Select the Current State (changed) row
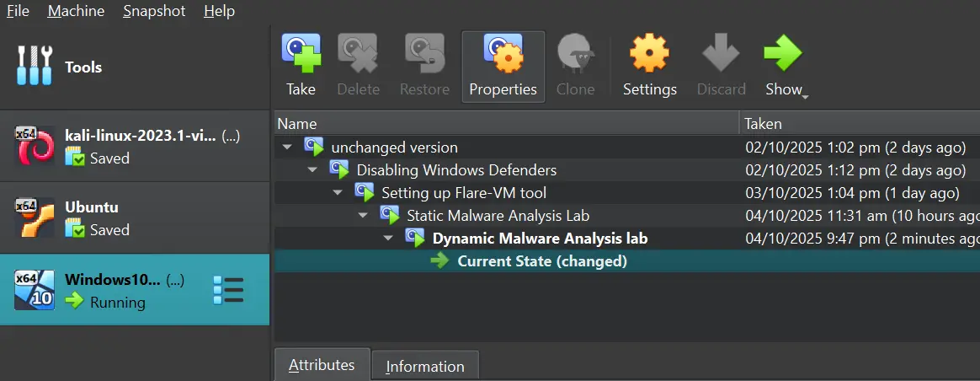Viewport: 980px width, 381px height. click(x=541, y=261)
